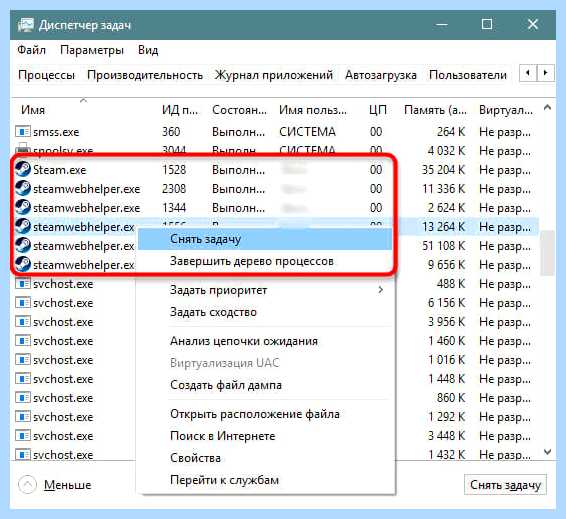The image size is (566, 519).
Task: Collapse view with the Меньше arrow icon
Action: (x=27, y=485)
